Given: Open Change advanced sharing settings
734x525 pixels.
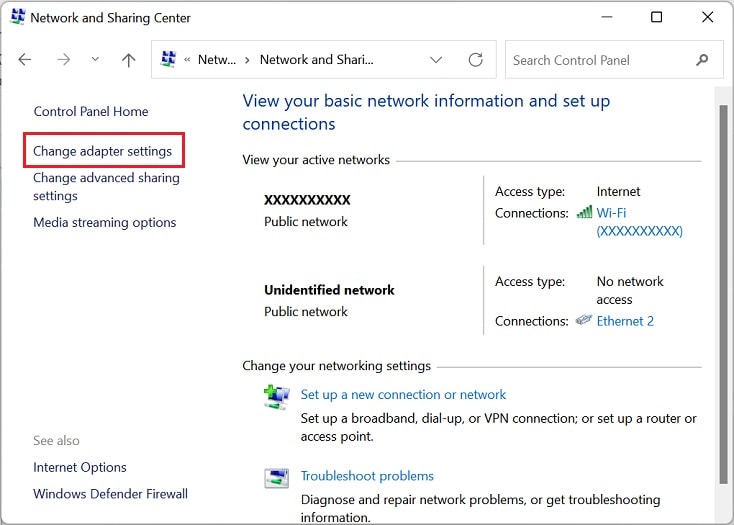Looking at the screenshot, I should pyautogui.click(x=106, y=187).
